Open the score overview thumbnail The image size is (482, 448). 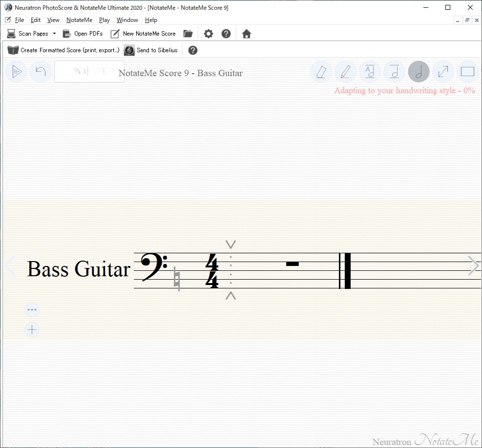(89, 72)
